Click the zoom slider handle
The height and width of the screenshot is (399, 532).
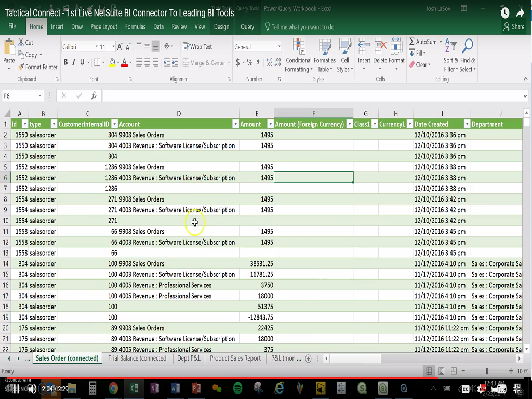tap(487, 371)
